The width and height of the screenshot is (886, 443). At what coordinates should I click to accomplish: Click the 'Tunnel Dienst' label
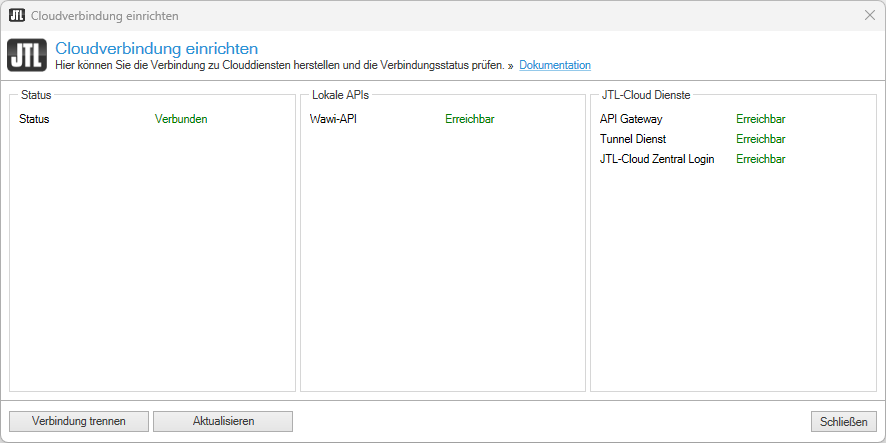pos(633,139)
